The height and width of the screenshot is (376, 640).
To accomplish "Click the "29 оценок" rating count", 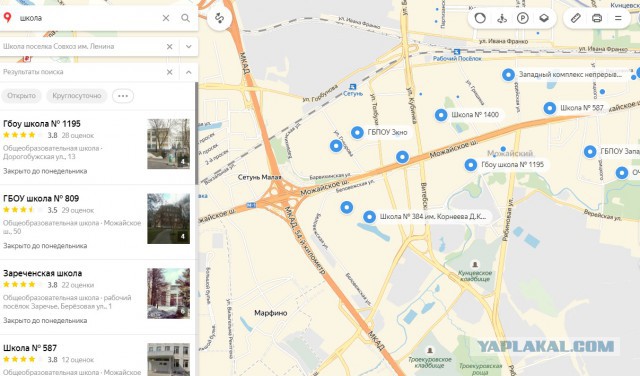I will (78, 210).
